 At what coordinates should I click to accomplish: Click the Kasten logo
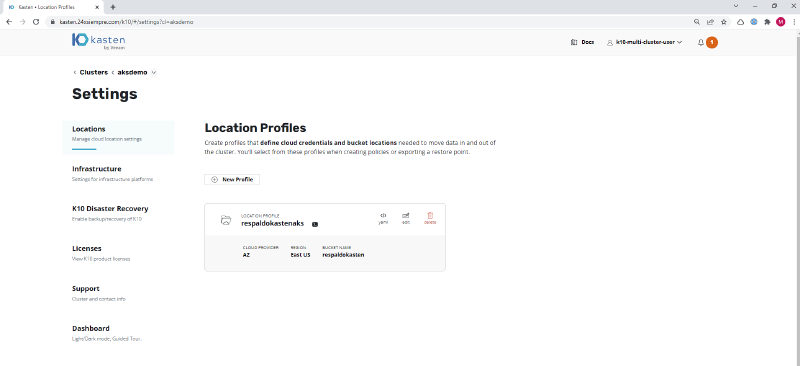[98, 41]
